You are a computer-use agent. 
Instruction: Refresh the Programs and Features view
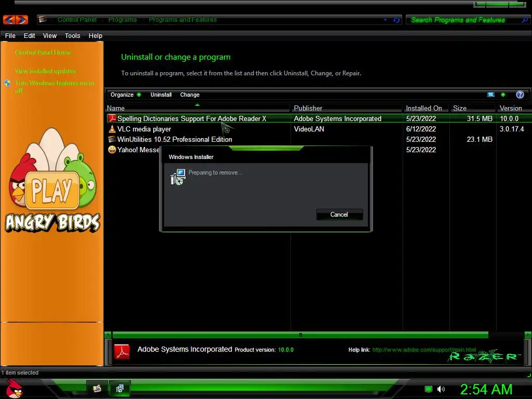click(396, 20)
